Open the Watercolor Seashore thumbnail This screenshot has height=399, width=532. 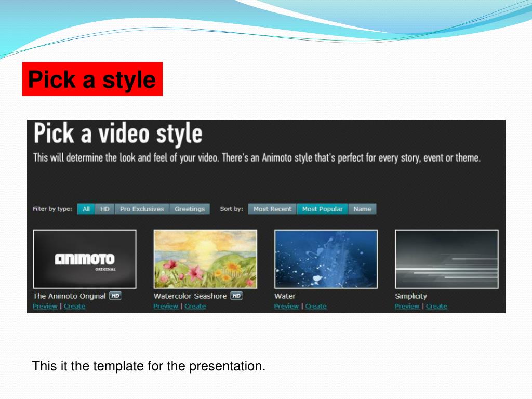tap(205, 259)
